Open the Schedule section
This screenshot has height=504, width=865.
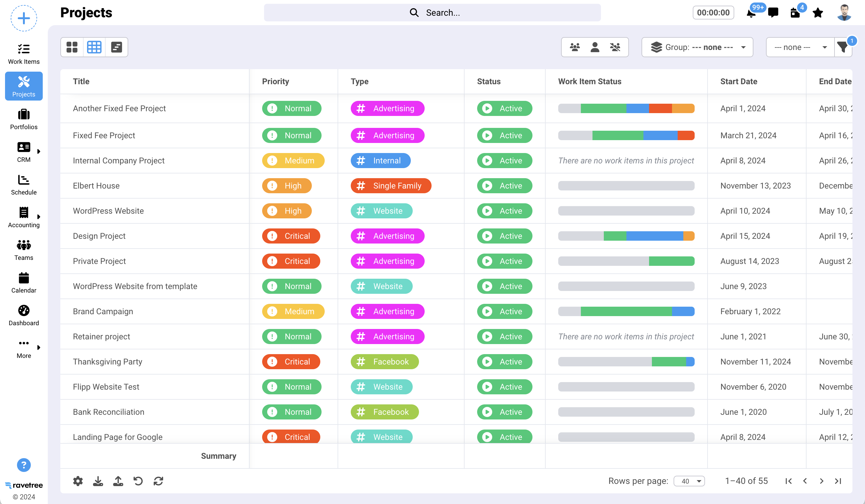(x=23, y=184)
